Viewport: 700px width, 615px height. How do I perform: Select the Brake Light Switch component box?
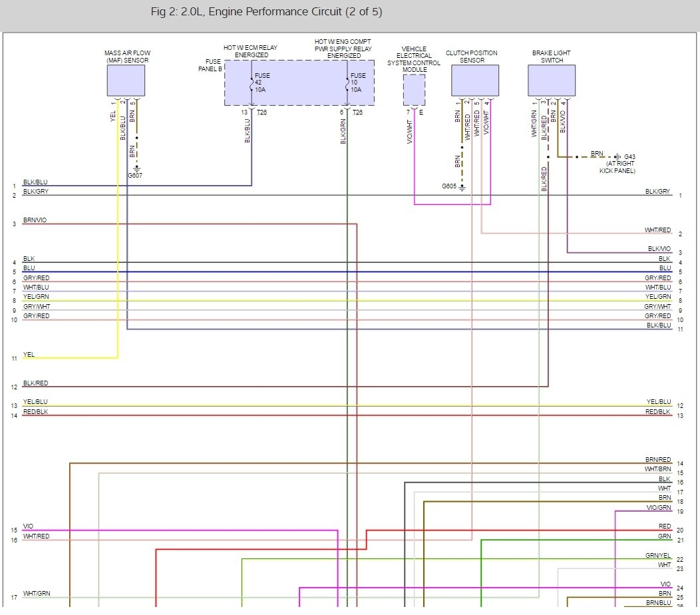(x=552, y=81)
